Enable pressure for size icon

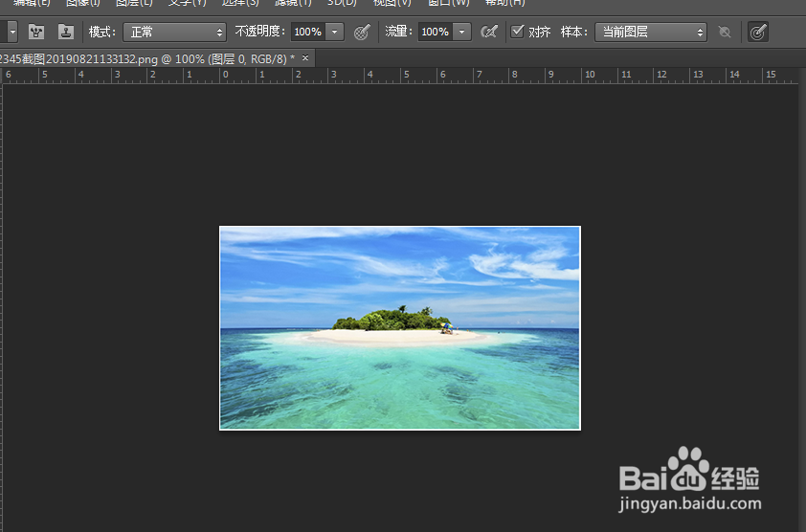[758, 32]
